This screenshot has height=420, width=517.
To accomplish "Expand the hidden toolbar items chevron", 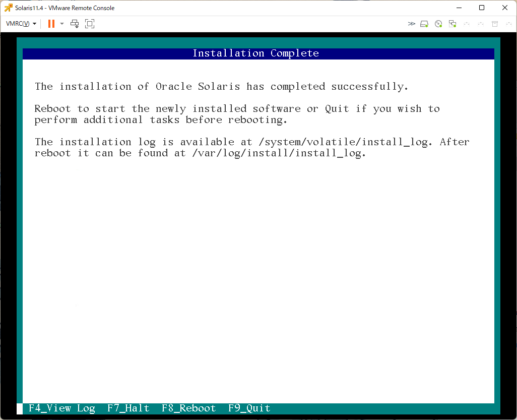I will click(x=411, y=24).
